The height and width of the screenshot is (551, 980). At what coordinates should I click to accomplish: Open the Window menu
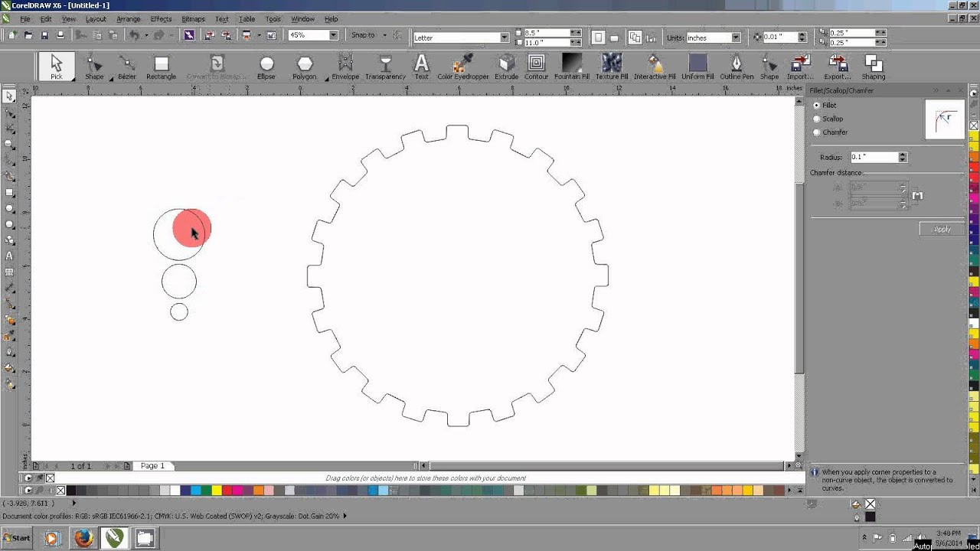pyautogui.click(x=302, y=18)
